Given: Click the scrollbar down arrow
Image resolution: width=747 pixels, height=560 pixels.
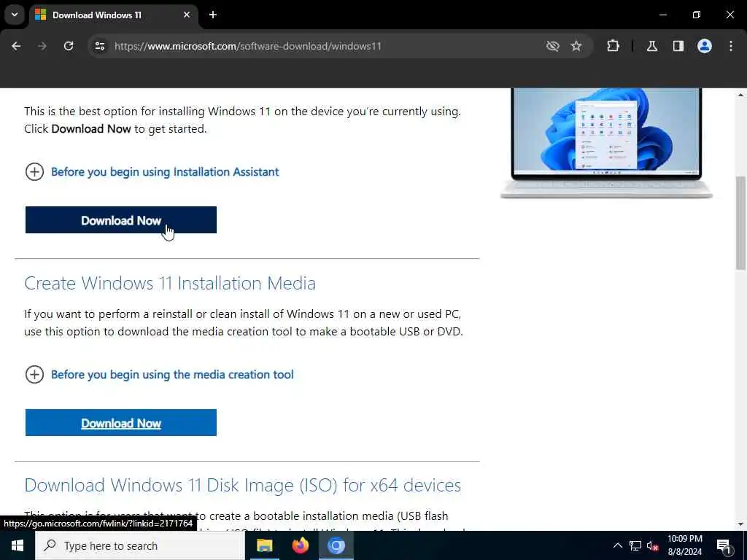Looking at the screenshot, I should [741, 525].
